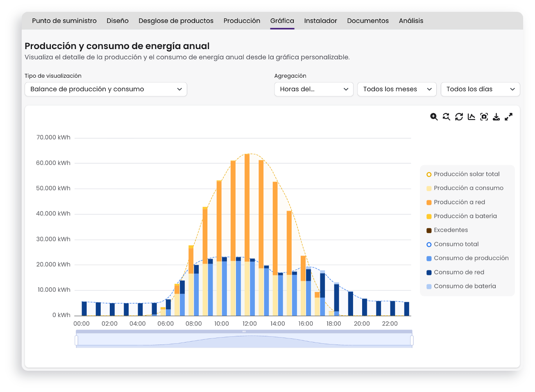This screenshot has width=535, height=392.
Task: Expand chart to fullscreen arrows icon
Action: pos(508,117)
